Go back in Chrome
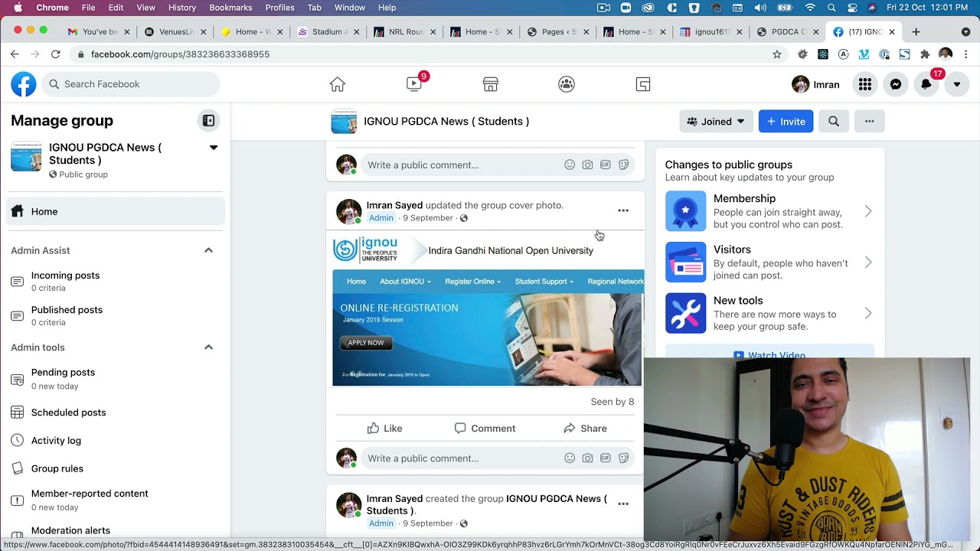The width and height of the screenshot is (980, 551). [x=15, y=54]
